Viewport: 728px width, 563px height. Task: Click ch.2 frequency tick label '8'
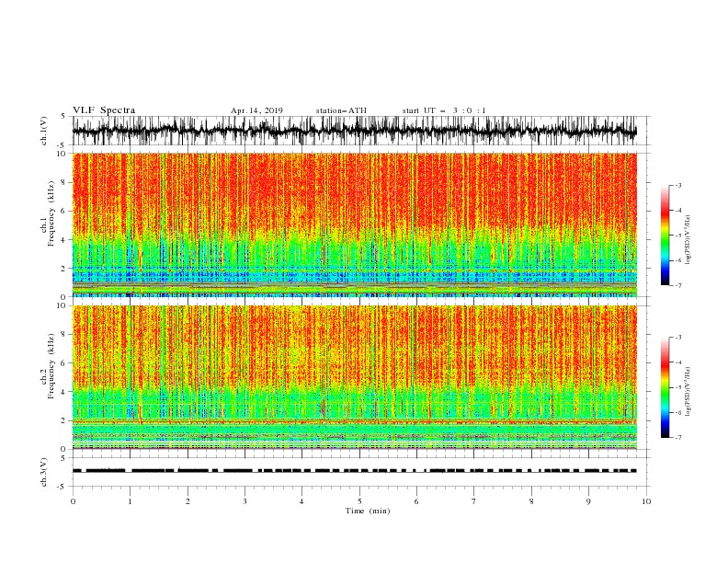pyautogui.click(x=63, y=335)
